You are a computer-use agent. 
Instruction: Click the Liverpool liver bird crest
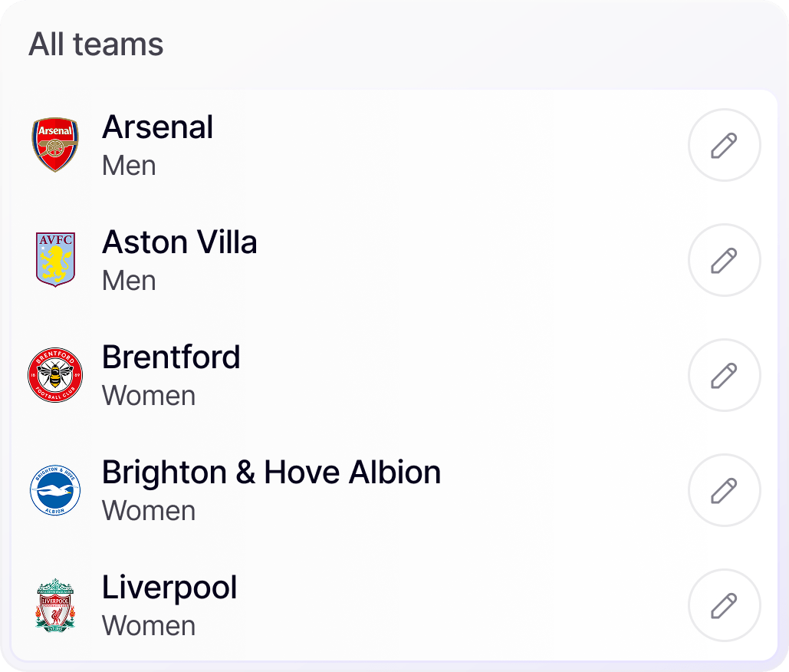click(x=55, y=605)
